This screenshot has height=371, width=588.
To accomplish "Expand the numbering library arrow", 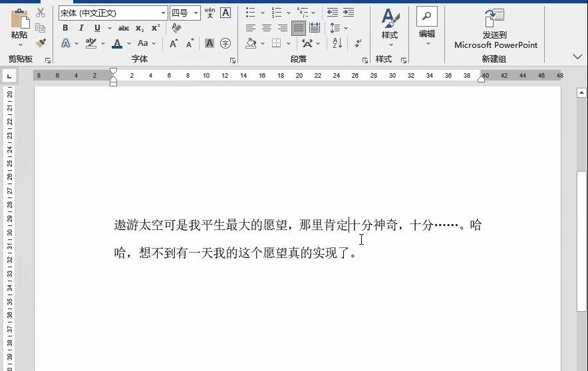I will (x=289, y=13).
